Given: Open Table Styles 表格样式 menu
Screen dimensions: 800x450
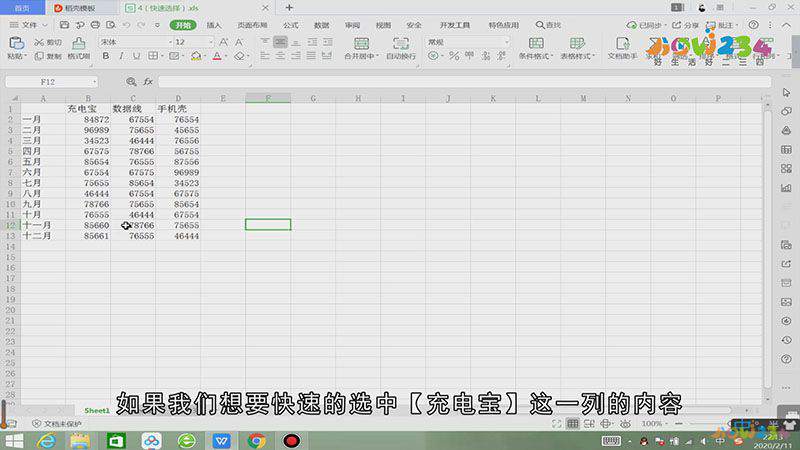Looking at the screenshot, I should click(577, 48).
